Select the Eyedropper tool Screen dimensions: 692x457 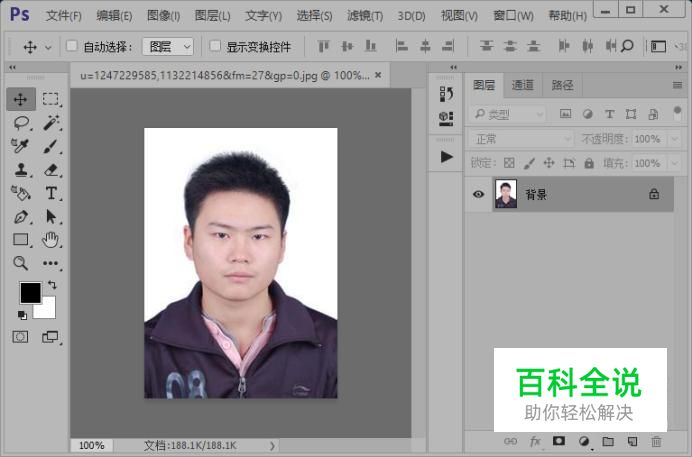coord(20,146)
